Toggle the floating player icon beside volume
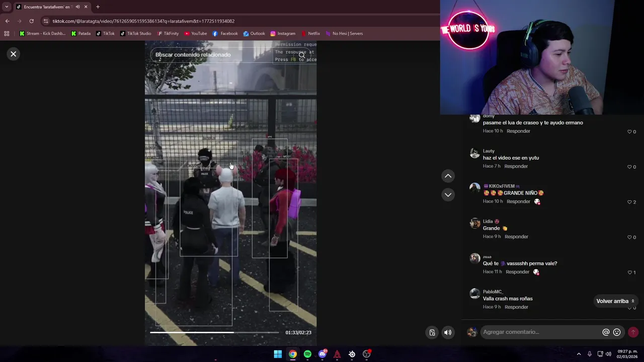 [x=432, y=332]
